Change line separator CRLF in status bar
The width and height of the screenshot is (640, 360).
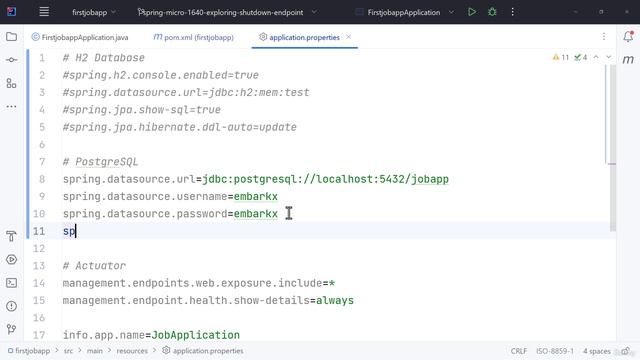point(518,351)
